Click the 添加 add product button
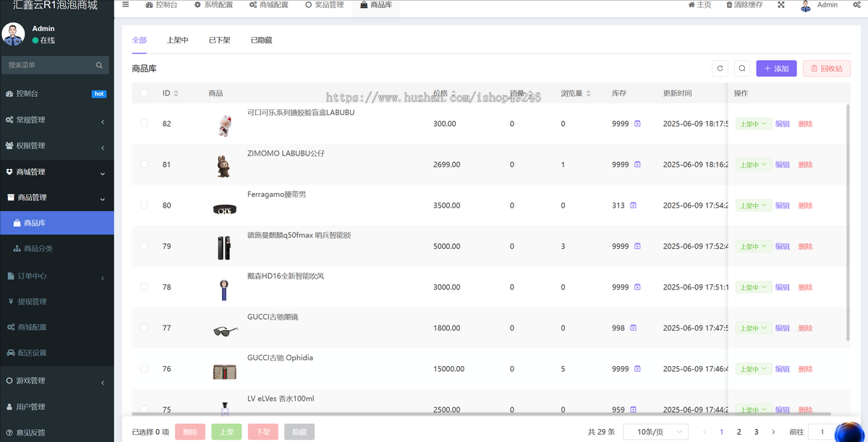This screenshot has width=868, height=442. (776, 69)
